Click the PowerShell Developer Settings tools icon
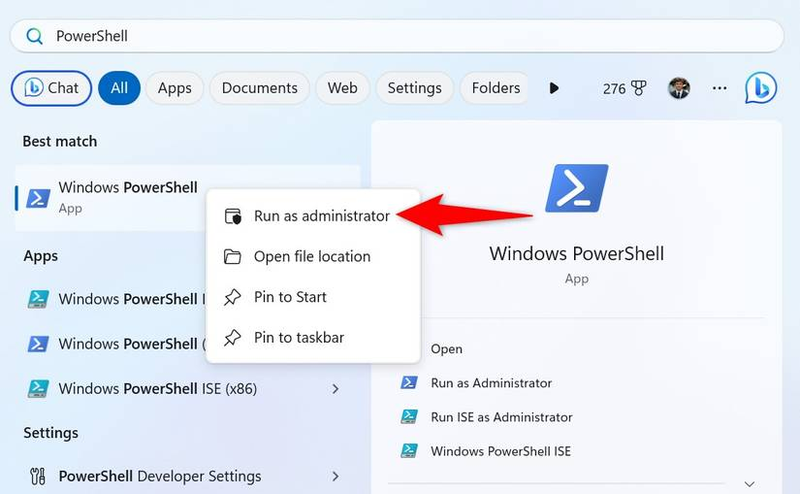 pos(38,476)
